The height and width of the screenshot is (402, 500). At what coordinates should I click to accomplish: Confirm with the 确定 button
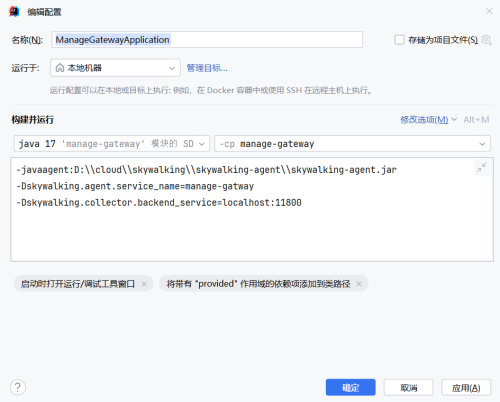(x=351, y=387)
